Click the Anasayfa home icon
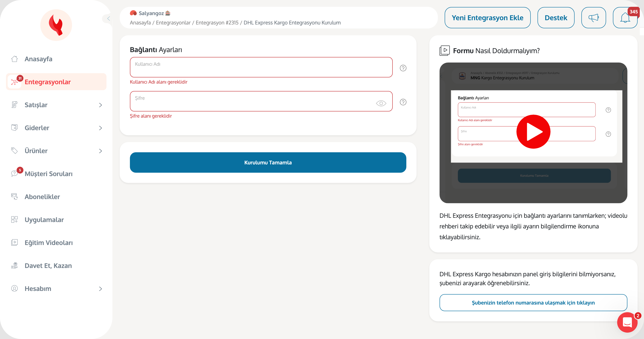 pyautogui.click(x=14, y=59)
